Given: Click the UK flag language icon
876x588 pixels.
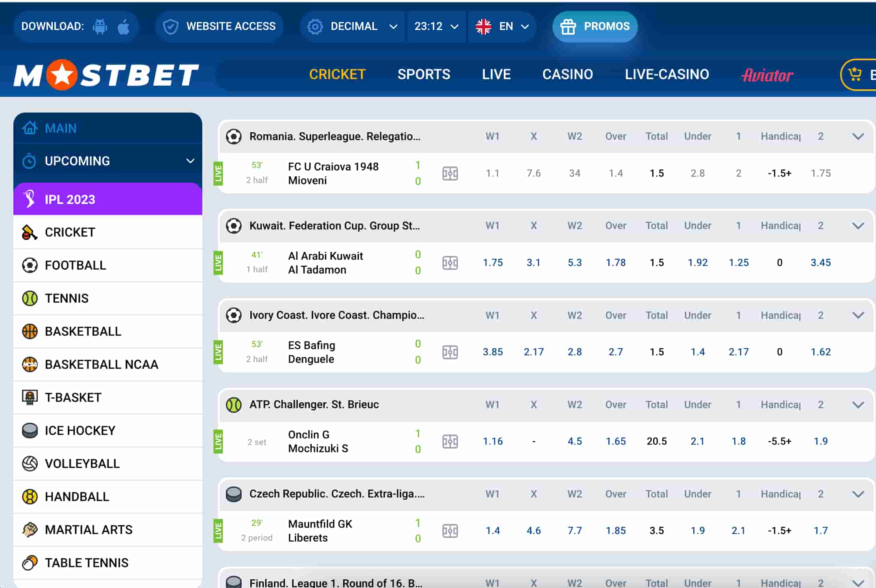Looking at the screenshot, I should 483,26.
